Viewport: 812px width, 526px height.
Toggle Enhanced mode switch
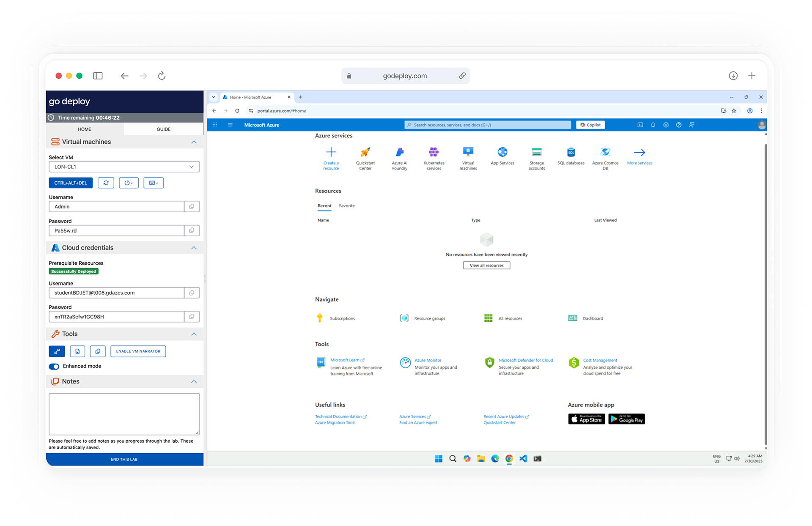54,366
